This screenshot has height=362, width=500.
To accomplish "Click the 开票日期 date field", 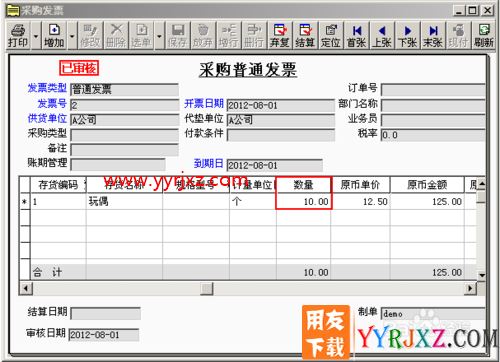I will 281,105.
